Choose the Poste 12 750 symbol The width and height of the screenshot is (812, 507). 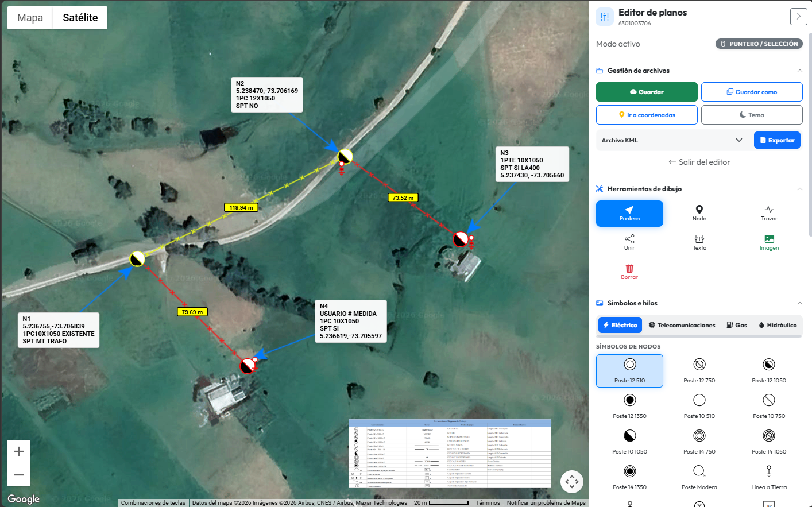click(699, 371)
